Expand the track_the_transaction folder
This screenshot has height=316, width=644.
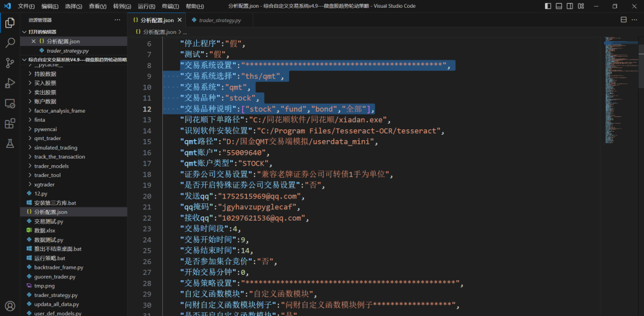(60, 157)
